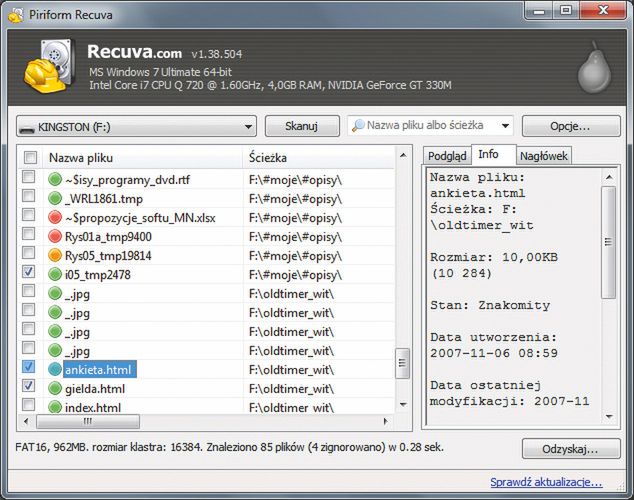
Task: Click the Info panel scroll-up arrow
Action: 609,177
